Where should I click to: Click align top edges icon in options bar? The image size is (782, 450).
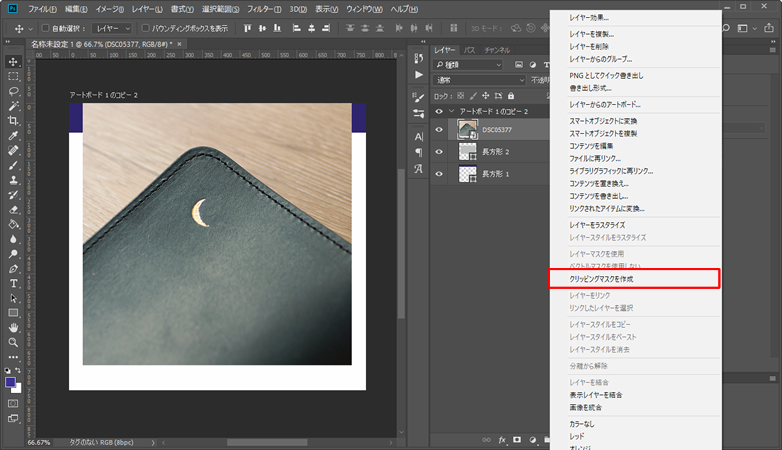click(247, 28)
